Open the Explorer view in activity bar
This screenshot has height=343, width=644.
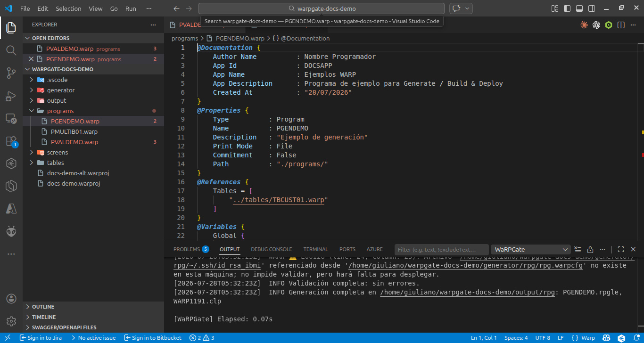click(x=11, y=27)
